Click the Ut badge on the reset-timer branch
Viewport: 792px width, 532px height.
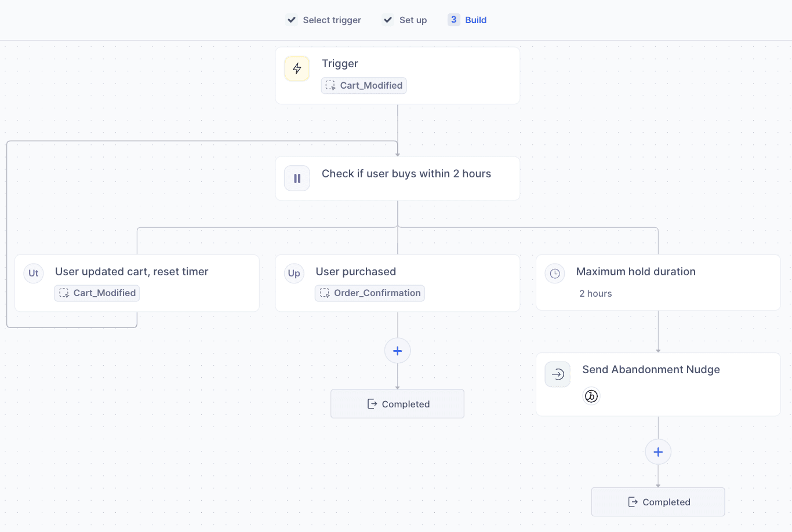click(x=33, y=273)
